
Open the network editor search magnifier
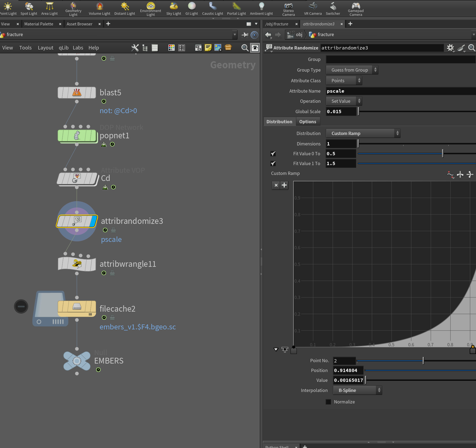(245, 48)
